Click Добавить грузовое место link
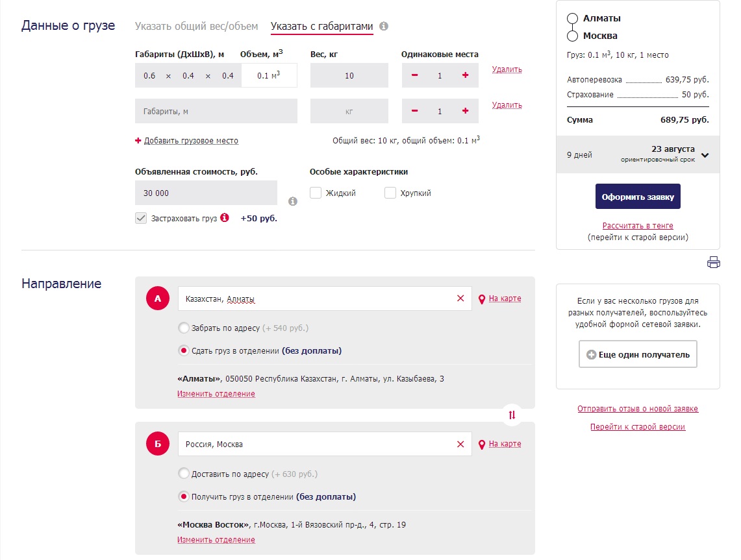The height and width of the screenshot is (560, 741). (191, 141)
